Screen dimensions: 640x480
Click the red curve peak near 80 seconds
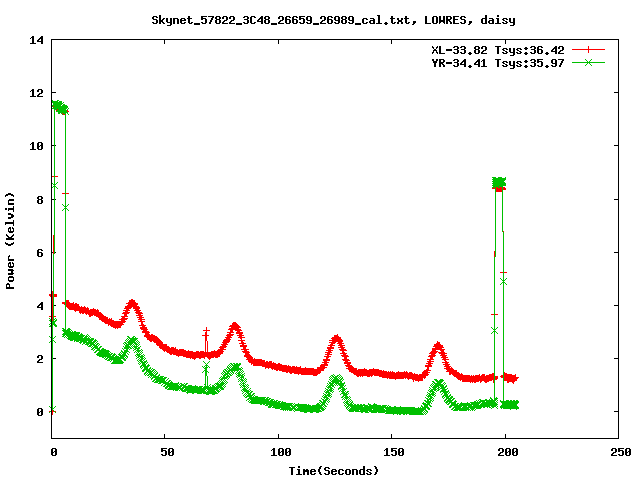[235, 326]
